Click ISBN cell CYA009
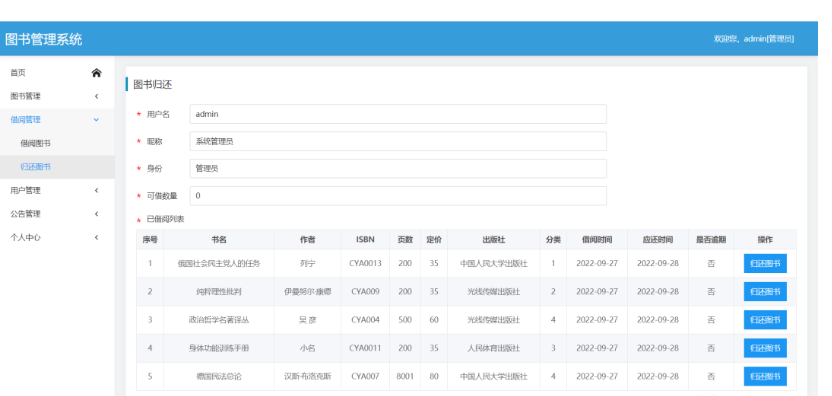Screen dimensions: 832x396 coord(365,291)
